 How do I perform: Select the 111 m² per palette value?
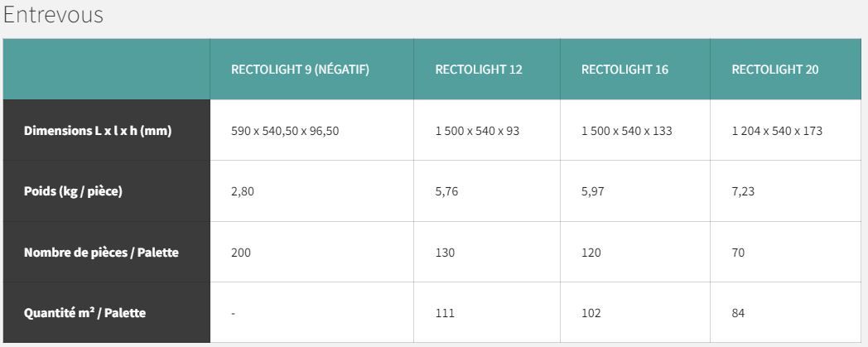444,313
